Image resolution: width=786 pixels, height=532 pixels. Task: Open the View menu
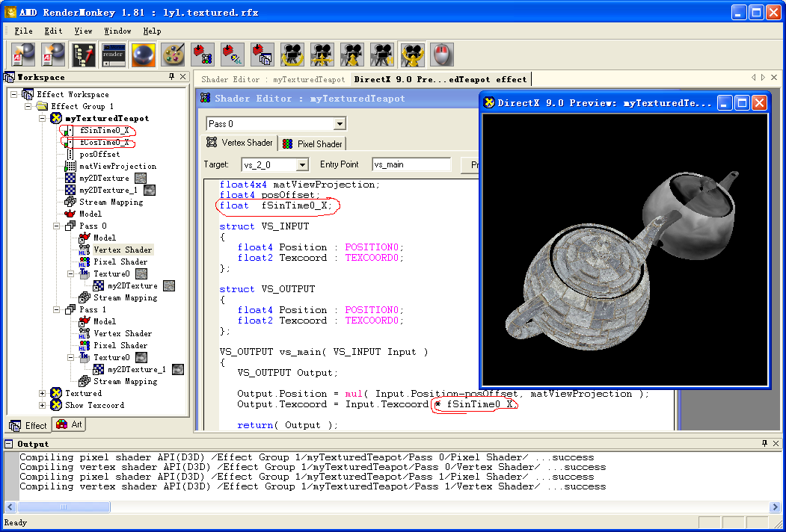pyautogui.click(x=83, y=31)
